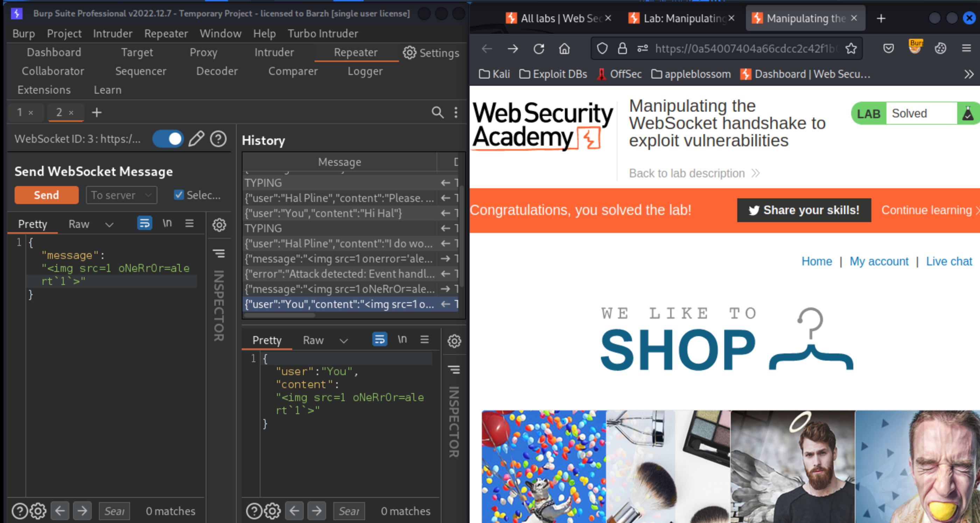Click Burp Settings gear button

click(431, 53)
